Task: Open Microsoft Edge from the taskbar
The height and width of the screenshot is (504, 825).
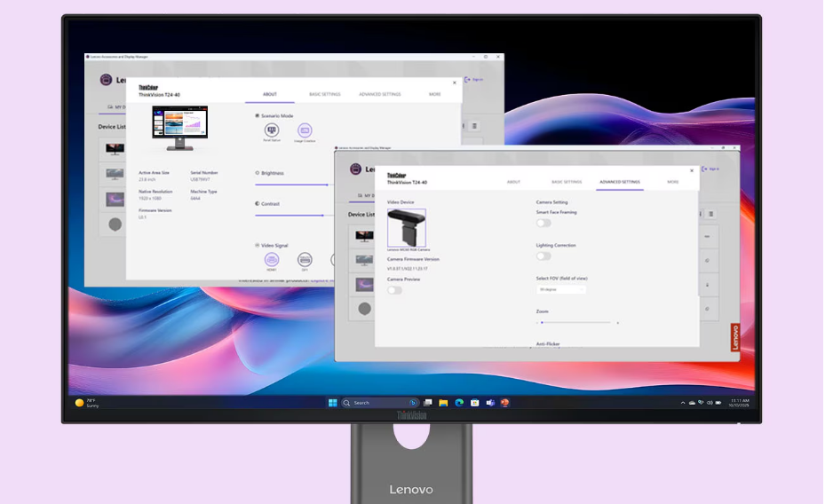Action: click(459, 403)
